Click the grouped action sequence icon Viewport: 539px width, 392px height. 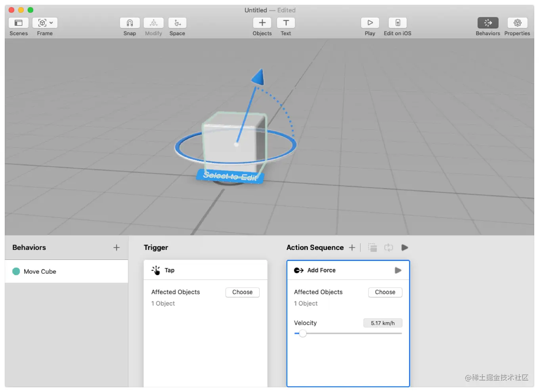point(372,247)
